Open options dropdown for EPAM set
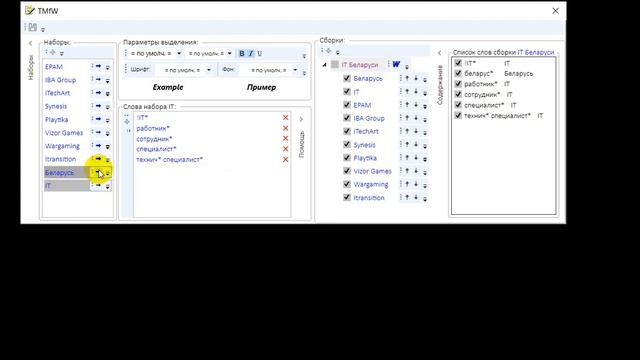Image resolution: width=640 pixels, height=360 pixels. tap(108, 67)
